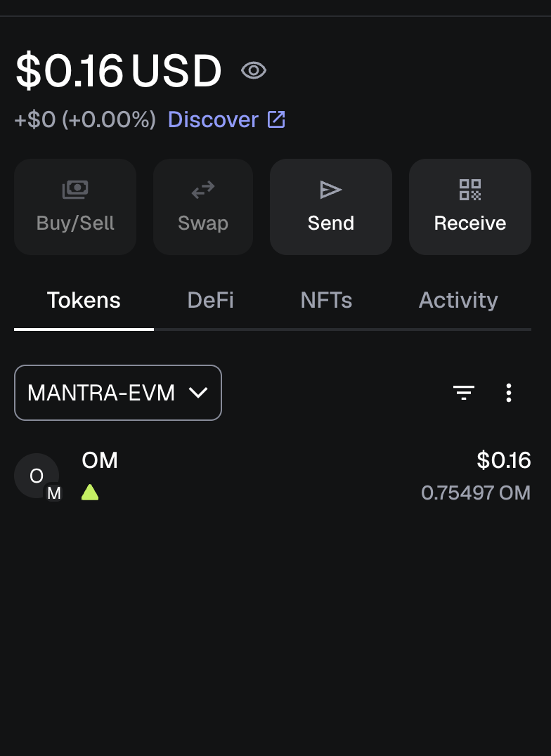The image size is (551, 756).
Task: Click the 0.75497 OM token amount
Action: 475,493
